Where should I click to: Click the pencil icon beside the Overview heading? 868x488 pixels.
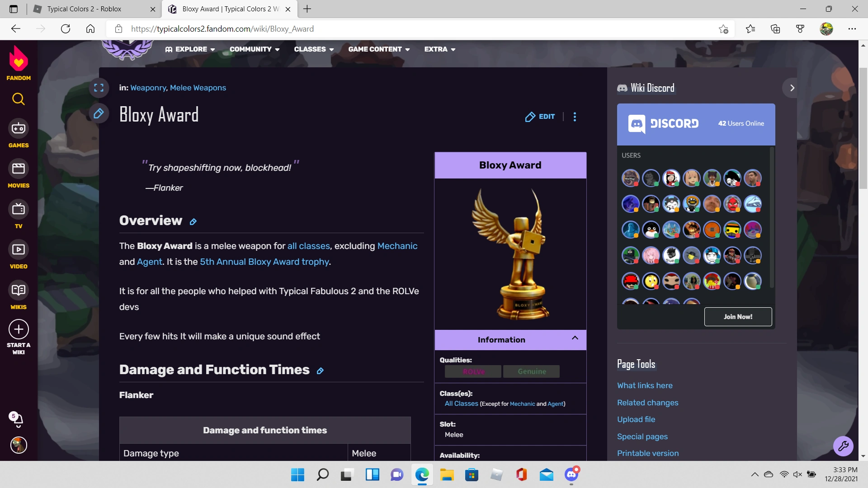(x=193, y=221)
